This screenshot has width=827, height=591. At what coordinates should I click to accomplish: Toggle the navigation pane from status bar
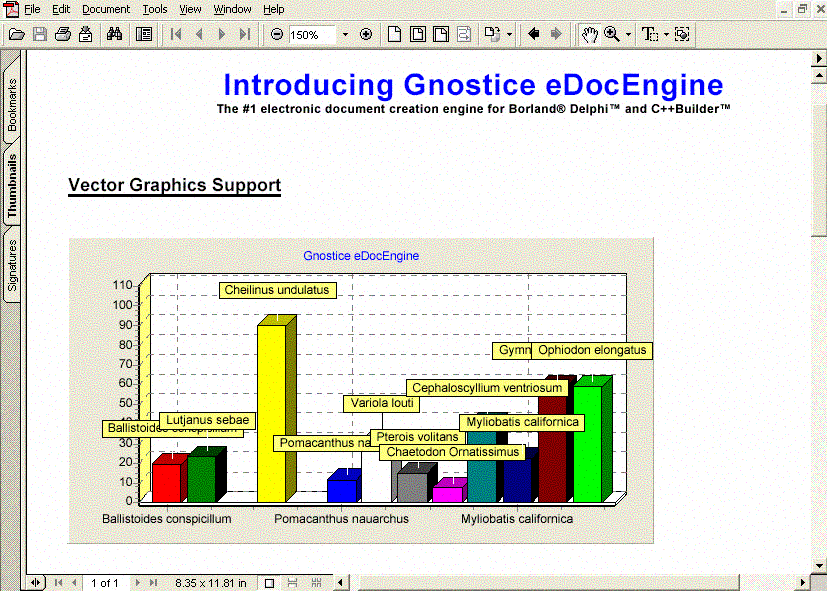(36, 582)
